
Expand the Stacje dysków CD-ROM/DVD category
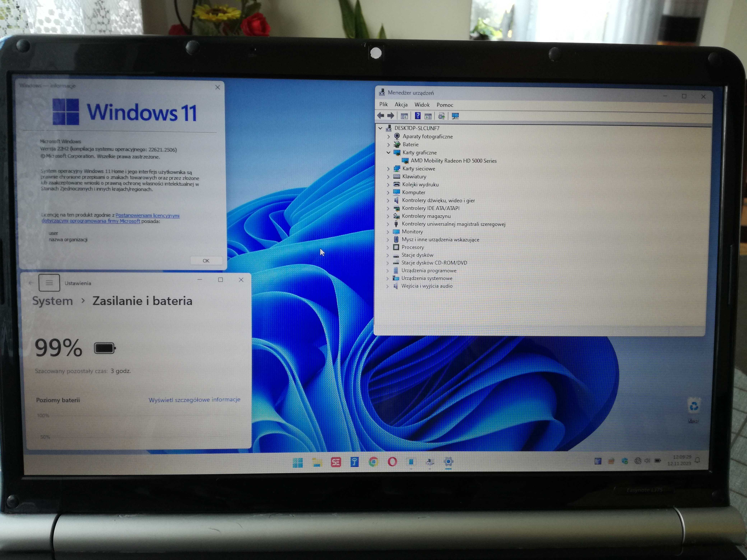(388, 263)
